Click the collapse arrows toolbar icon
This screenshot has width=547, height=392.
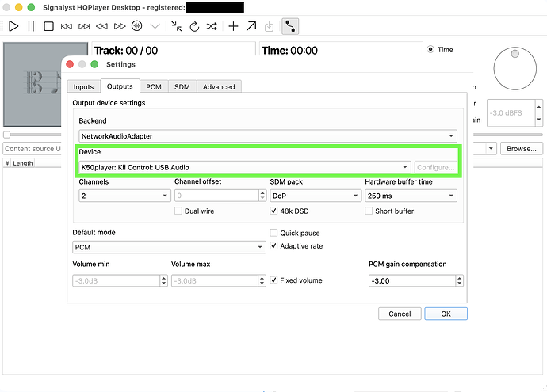(x=177, y=26)
